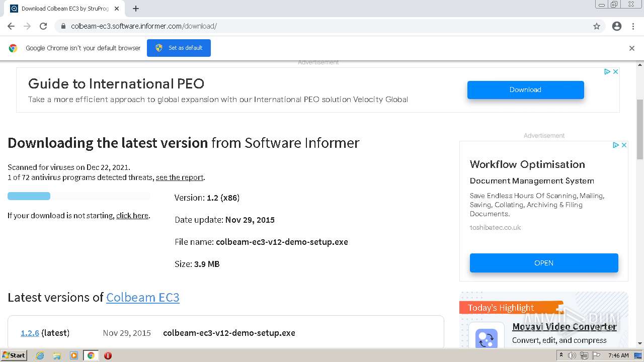Open the Movavi Video Converter link

click(565, 327)
